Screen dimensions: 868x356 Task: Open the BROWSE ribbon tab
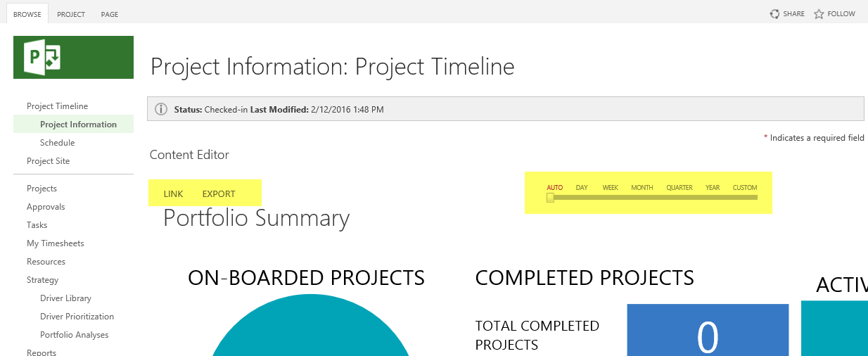(x=27, y=14)
